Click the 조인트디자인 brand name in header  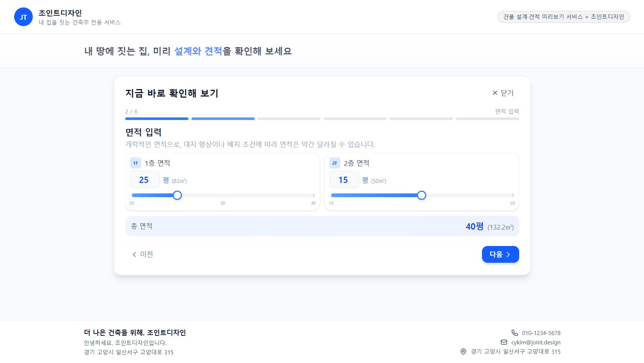(x=60, y=13)
